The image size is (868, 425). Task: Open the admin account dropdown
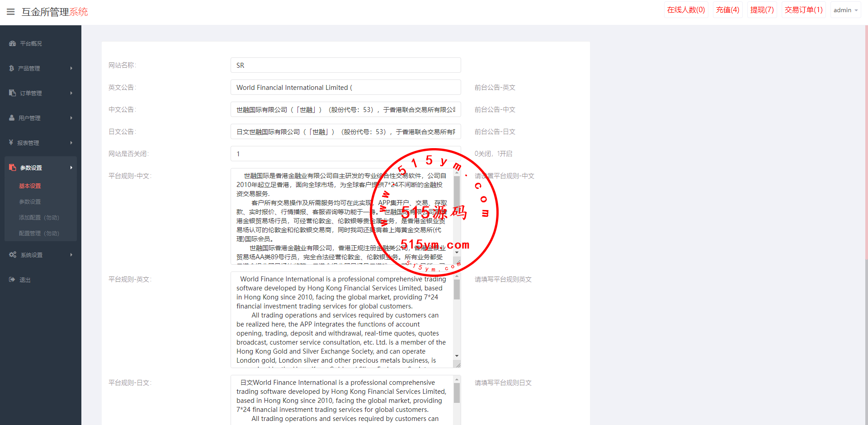(x=845, y=10)
